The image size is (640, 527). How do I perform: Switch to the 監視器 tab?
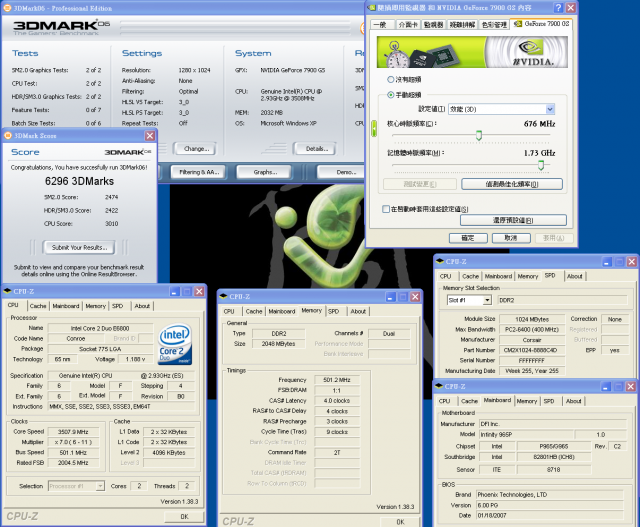[x=433, y=24]
